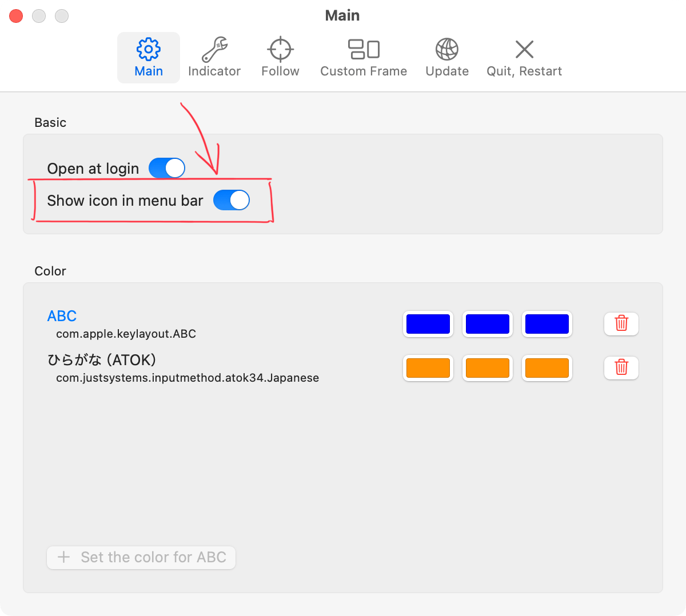This screenshot has height=616, width=686.
Task: Open the Main settings pane via the gear icon
Action: (148, 49)
